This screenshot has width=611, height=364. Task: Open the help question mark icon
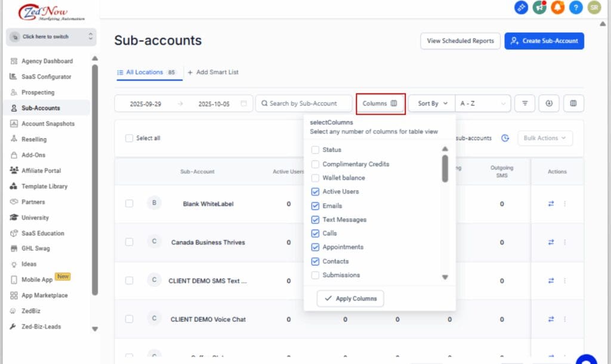(x=575, y=8)
